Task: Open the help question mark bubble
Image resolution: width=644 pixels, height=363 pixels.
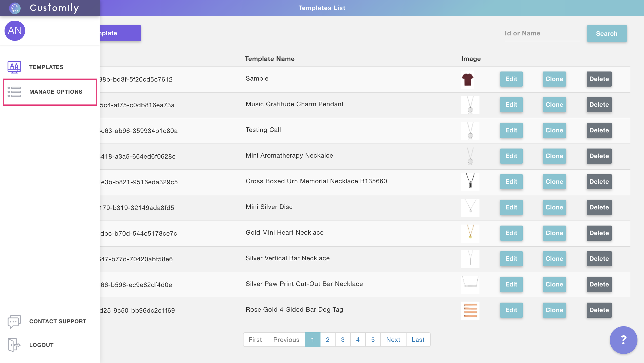Action: point(623,340)
